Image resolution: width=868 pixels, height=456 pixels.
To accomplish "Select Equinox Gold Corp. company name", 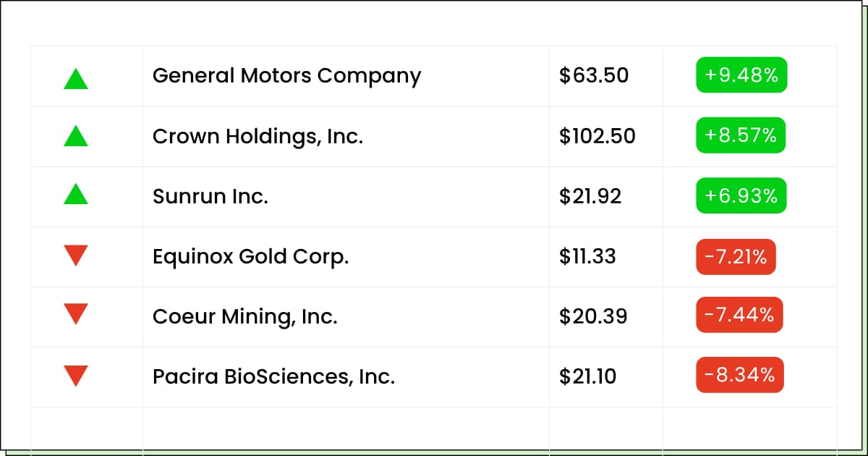I will [x=251, y=256].
